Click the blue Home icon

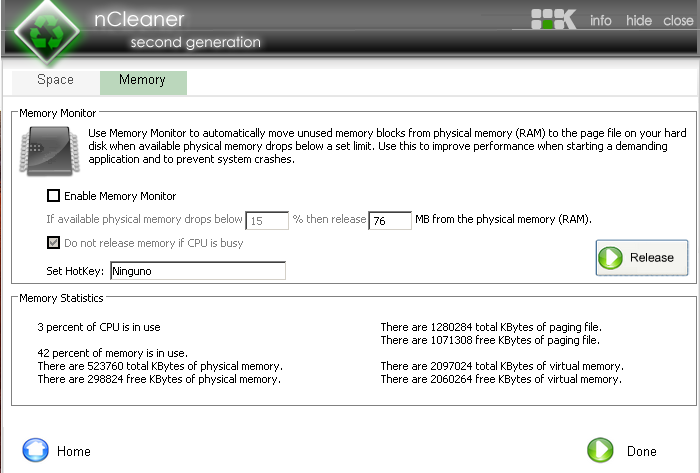click(x=35, y=450)
